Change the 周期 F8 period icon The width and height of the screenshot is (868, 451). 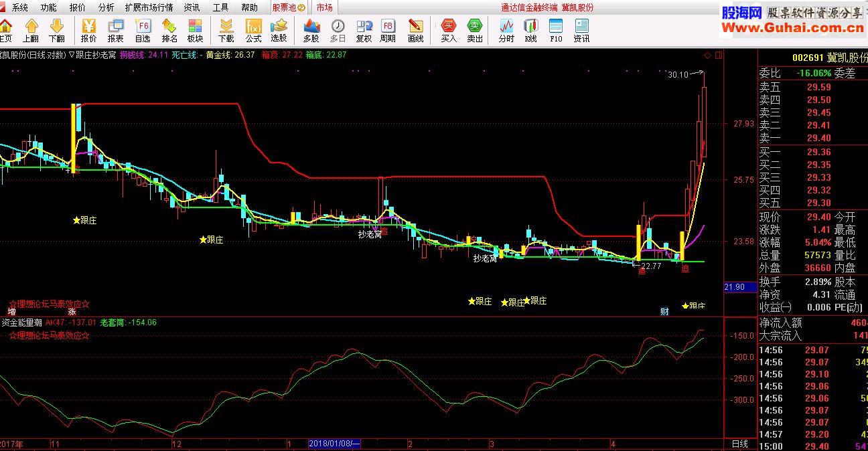coord(388,31)
